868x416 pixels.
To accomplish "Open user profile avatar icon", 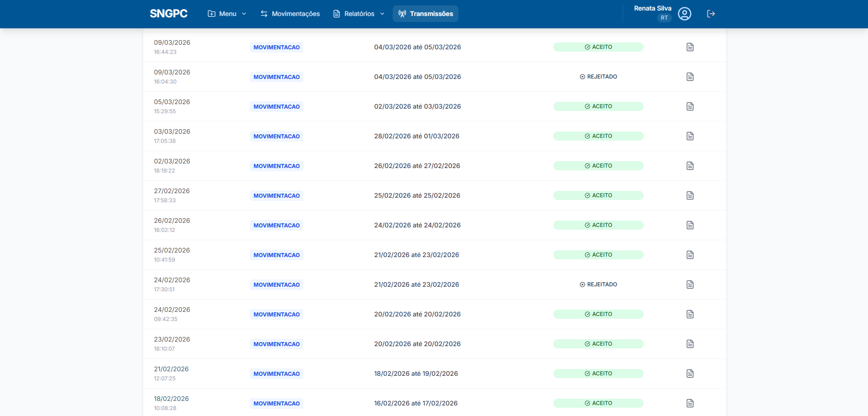I will 684,14.
